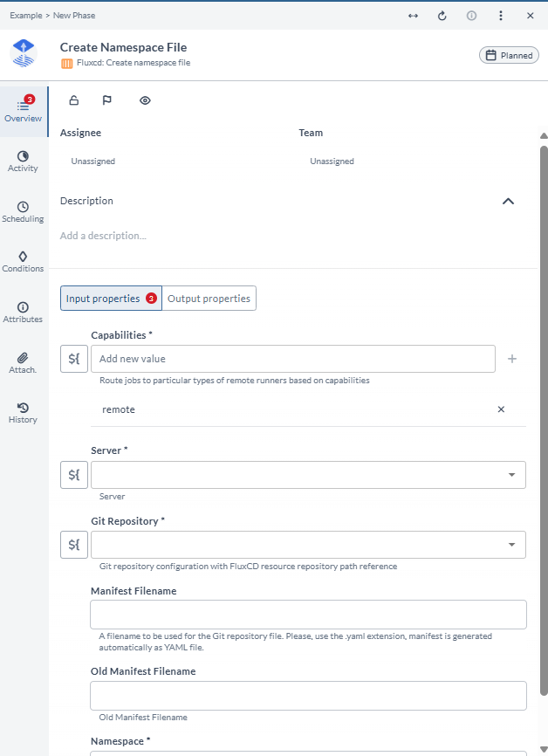Click the vertical scrollbar thumb
Image resolution: width=548 pixels, height=756 pixels.
pyautogui.click(x=544, y=419)
